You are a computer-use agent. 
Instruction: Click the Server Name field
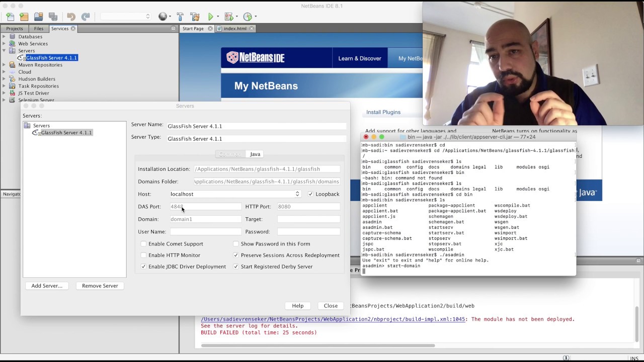[257, 126]
